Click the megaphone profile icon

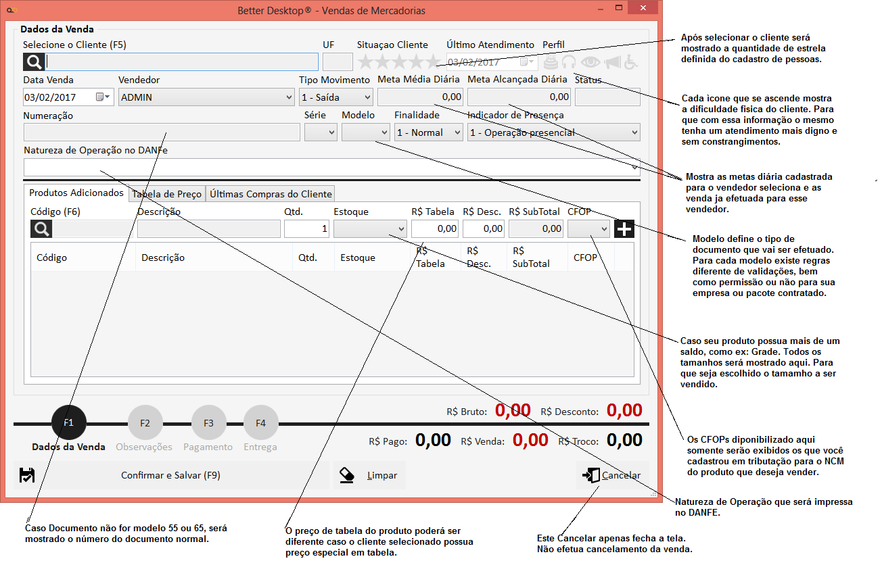coord(612,62)
